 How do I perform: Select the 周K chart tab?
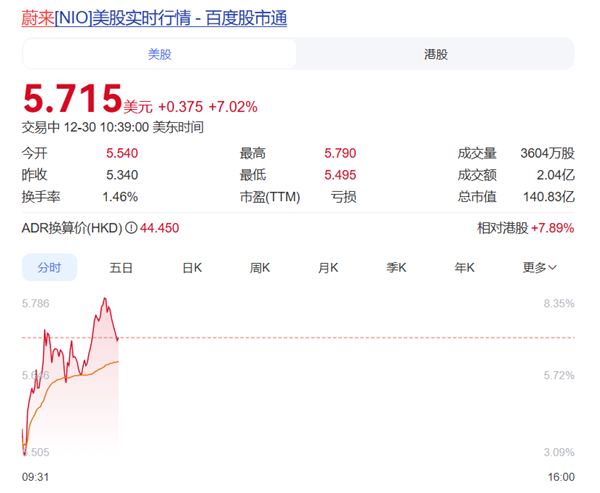click(260, 268)
